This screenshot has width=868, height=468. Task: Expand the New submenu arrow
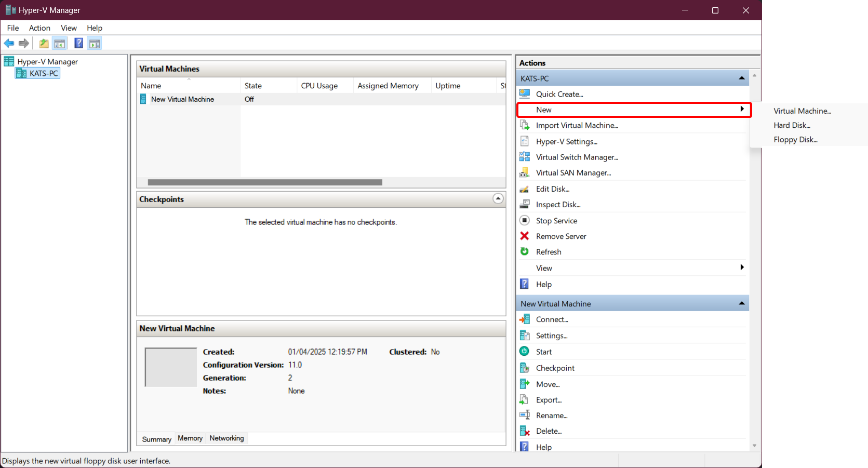742,109
